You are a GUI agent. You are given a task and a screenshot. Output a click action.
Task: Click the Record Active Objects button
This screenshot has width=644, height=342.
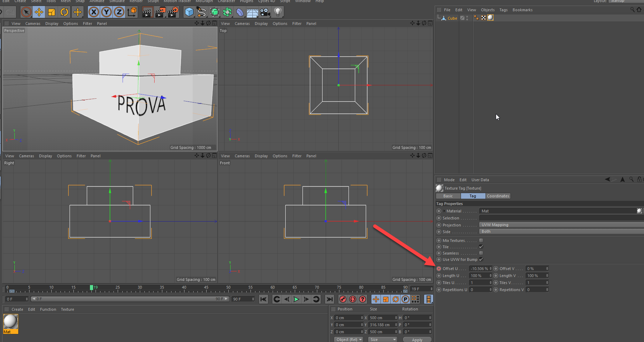343,299
